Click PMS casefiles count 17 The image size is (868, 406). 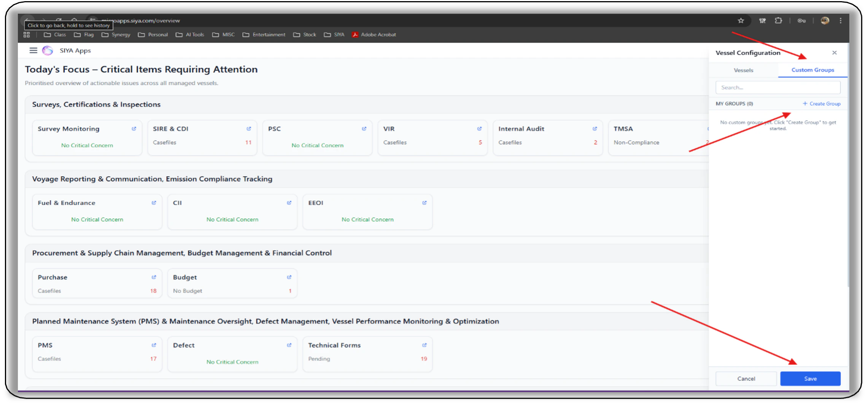(x=153, y=359)
